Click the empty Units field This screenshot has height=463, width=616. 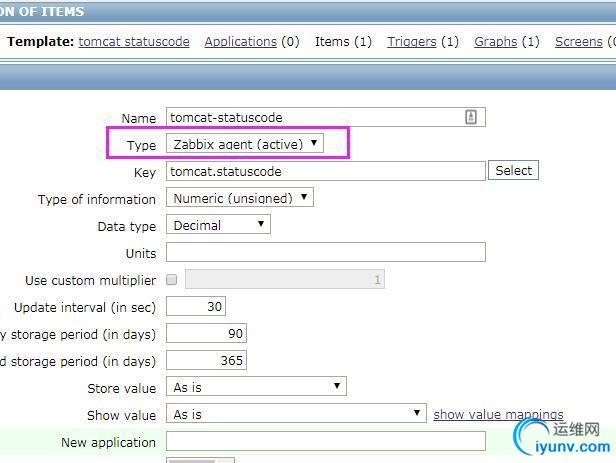pyautogui.click(x=326, y=252)
